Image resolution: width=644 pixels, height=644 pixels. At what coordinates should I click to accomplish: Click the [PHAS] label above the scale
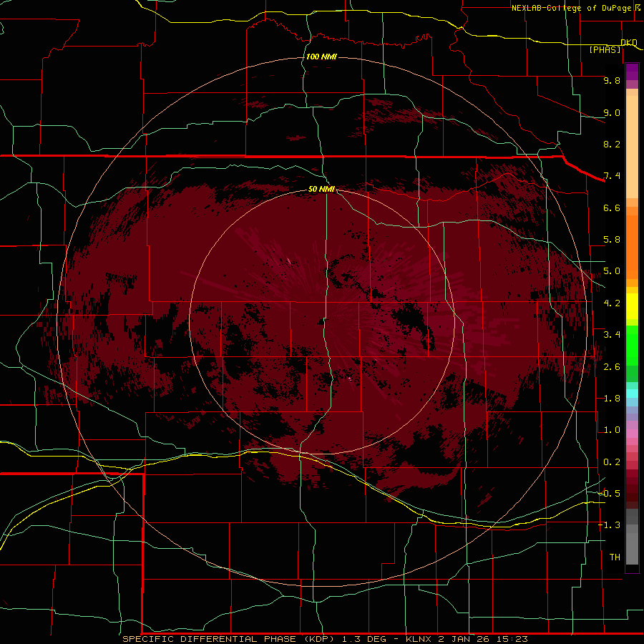(x=605, y=50)
